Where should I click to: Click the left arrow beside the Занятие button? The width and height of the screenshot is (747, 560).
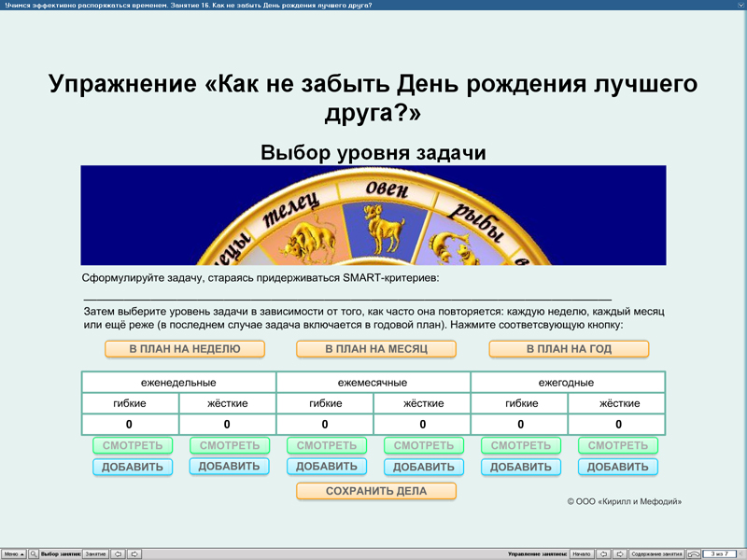(118, 553)
